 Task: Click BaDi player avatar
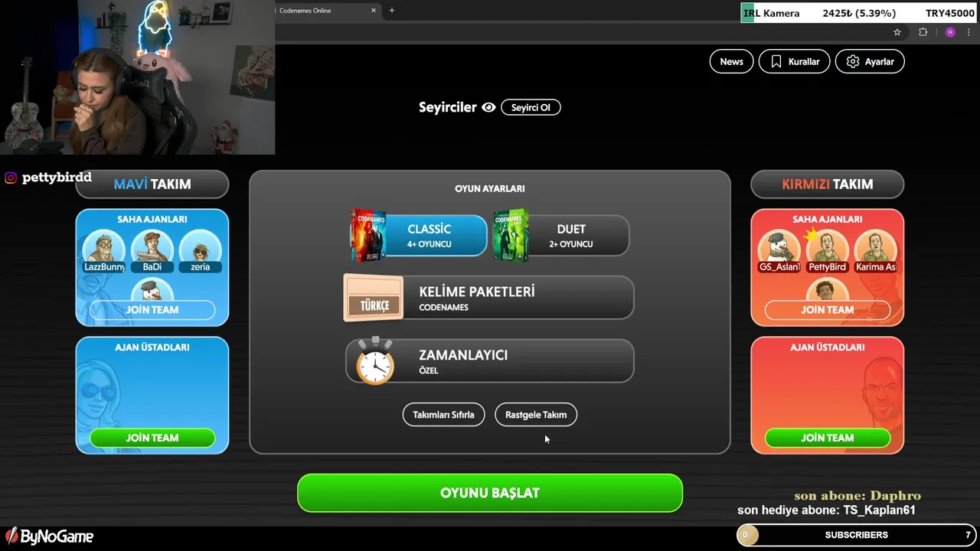[x=152, y=251]
